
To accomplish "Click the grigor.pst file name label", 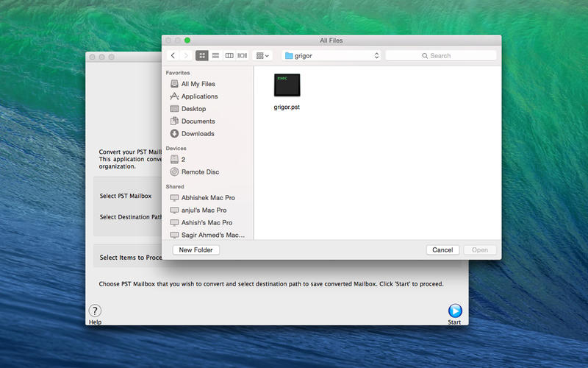I will pos(287,107).
